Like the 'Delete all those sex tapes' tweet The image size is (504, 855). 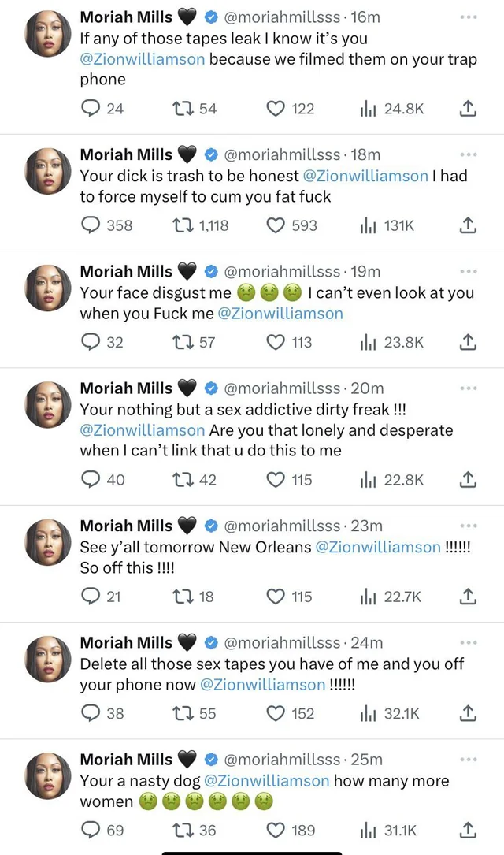(276, 713)
